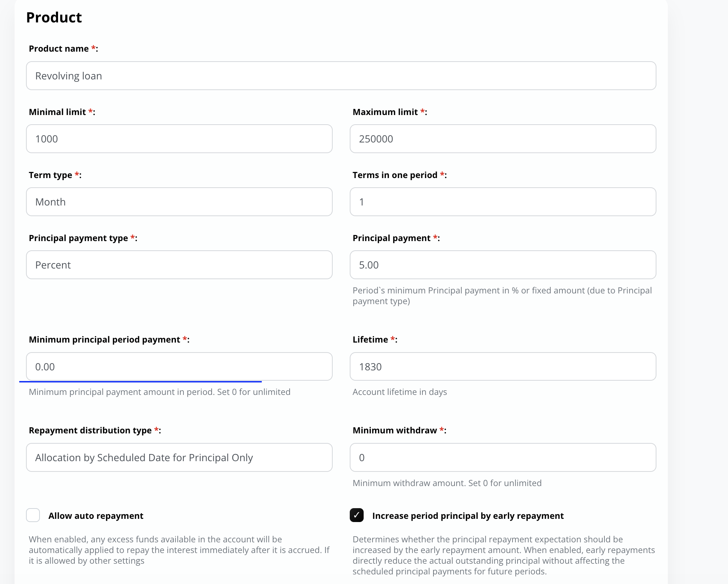Click the 'Minimum withdraw' field label
Screen dimensions: 728x584
point(395,431)
